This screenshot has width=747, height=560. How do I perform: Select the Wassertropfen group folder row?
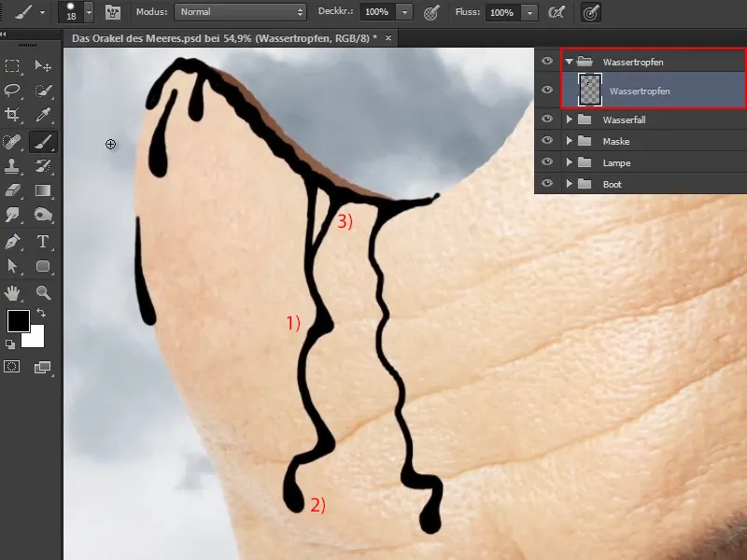(x=653, y=62)
